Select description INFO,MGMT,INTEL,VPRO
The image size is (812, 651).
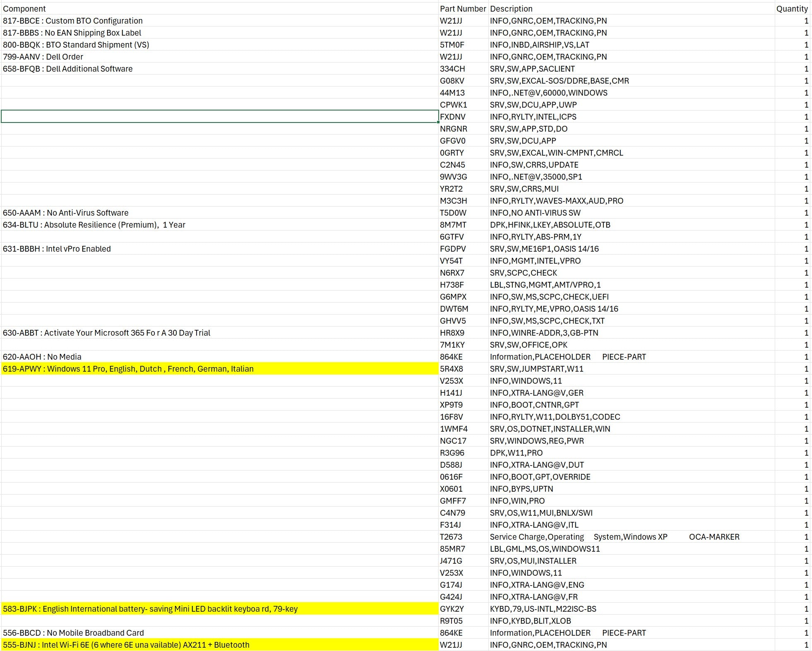click(632, 261)
